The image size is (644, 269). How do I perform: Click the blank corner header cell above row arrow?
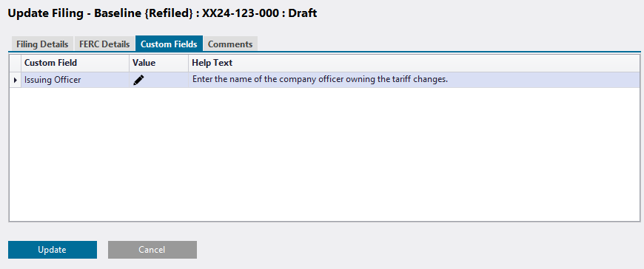[16, 63]
